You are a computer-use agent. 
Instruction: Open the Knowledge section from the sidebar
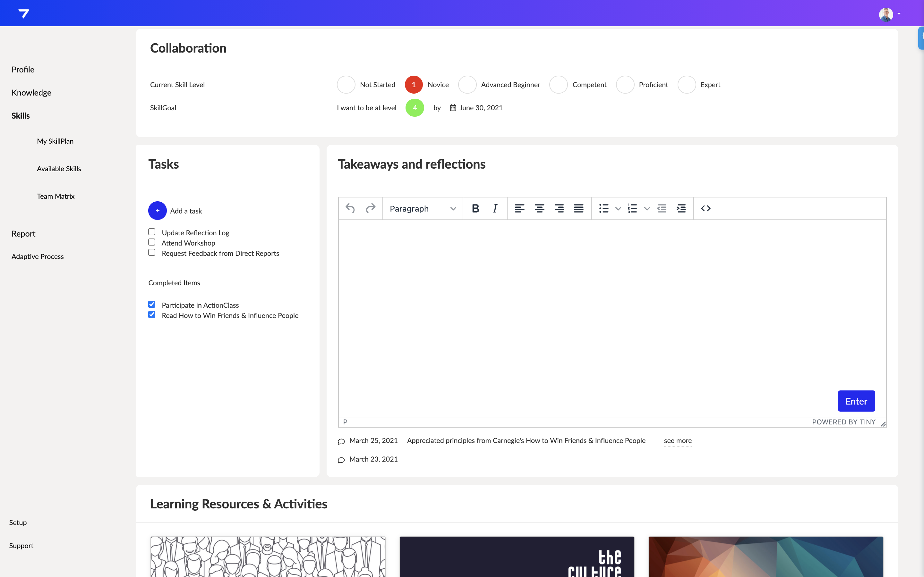coord(31,92)
